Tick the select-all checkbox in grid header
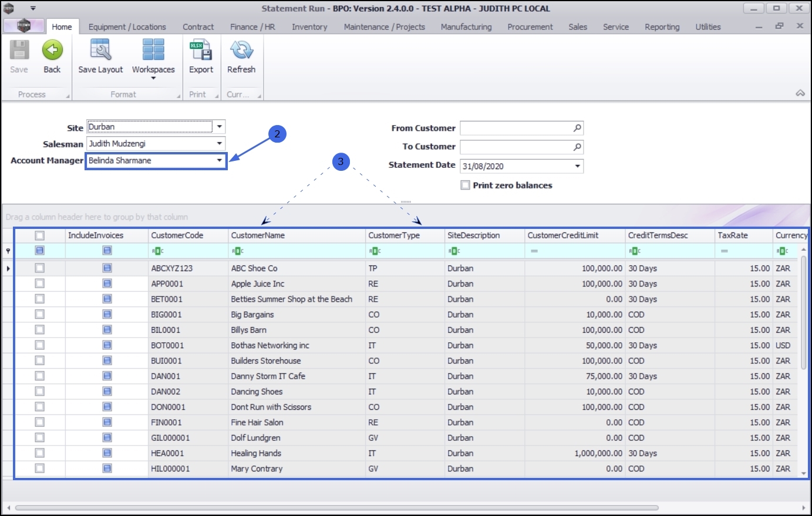Image resolution: width=812 pixels, height=516 pixels. coord(39,235)
